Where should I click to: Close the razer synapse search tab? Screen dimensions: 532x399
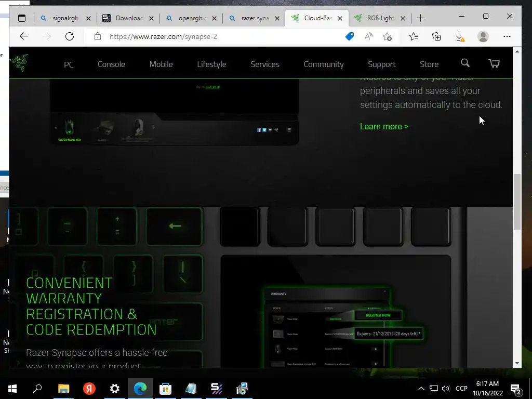tap(277, 18)
